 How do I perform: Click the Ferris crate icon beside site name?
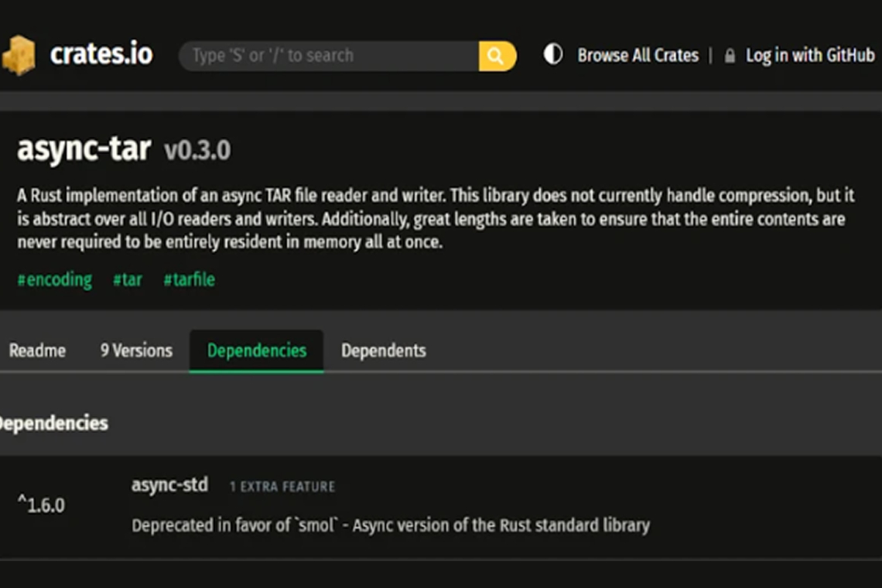pyautogui.click(x=19, y=54)
